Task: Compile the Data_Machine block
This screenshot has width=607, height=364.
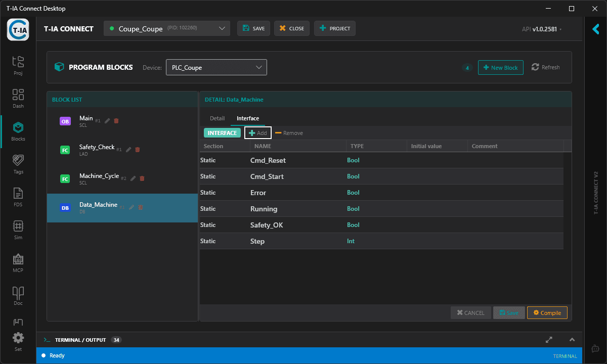Action: 547,312
